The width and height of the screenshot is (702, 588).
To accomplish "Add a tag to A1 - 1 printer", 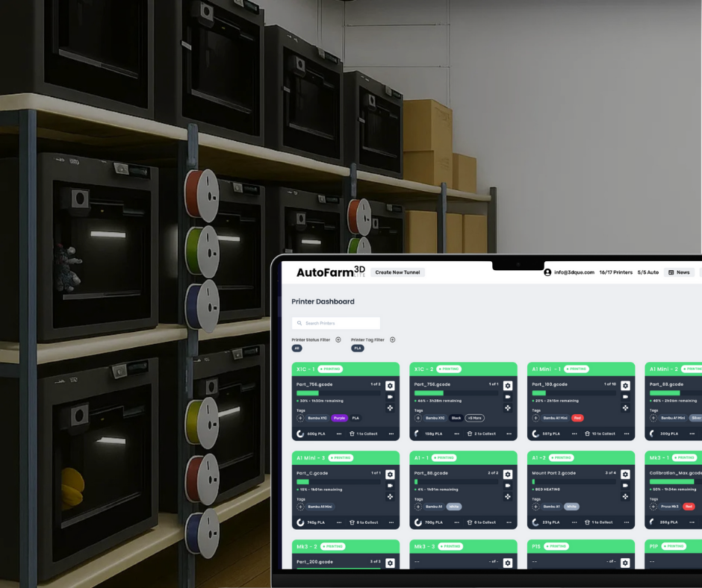I will point(418,507).
